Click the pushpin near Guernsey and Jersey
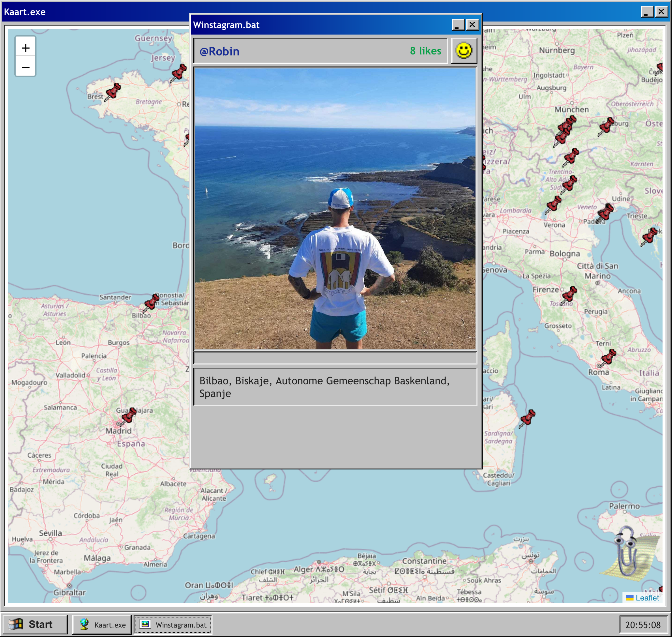This screenshot has width=672, height=637. pyautogui.click(x=179, y=73)
